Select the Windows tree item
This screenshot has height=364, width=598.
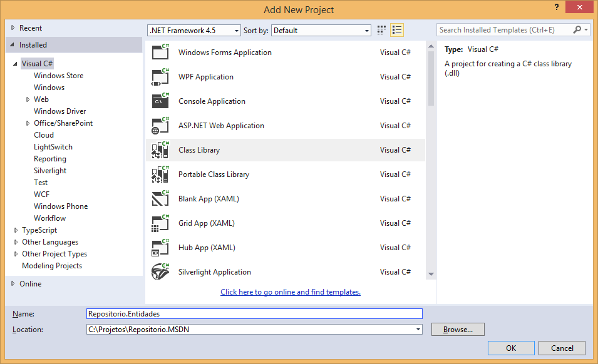[x=49, y=87]
